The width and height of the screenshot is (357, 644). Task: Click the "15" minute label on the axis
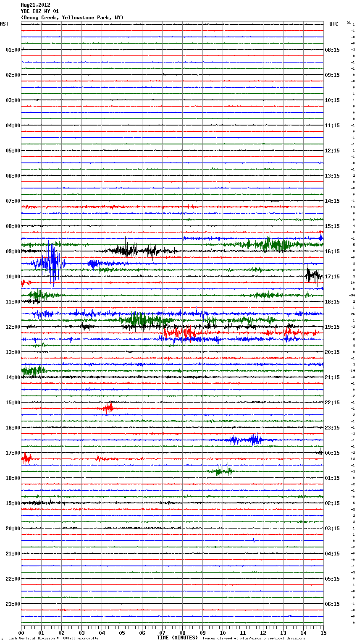pos(323,633)
